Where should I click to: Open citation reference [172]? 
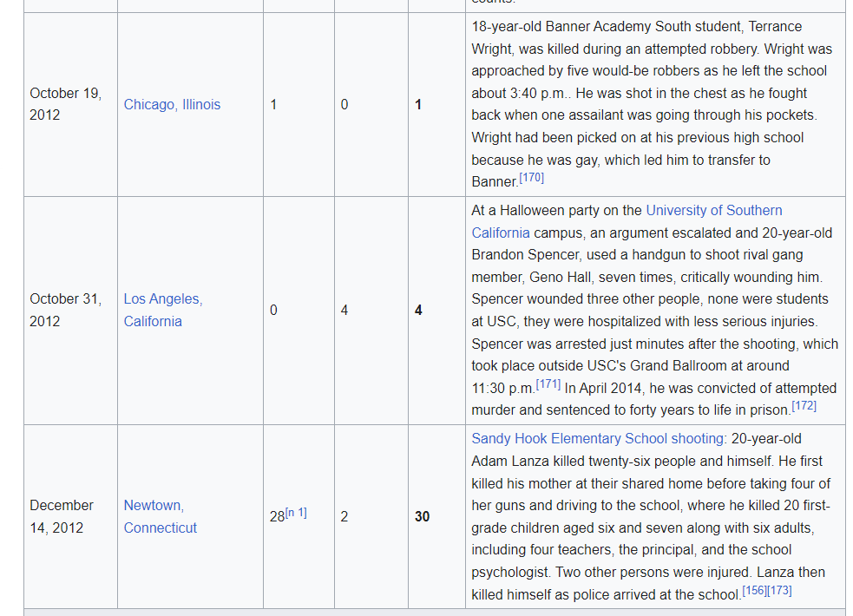click(x=804, y=406)
